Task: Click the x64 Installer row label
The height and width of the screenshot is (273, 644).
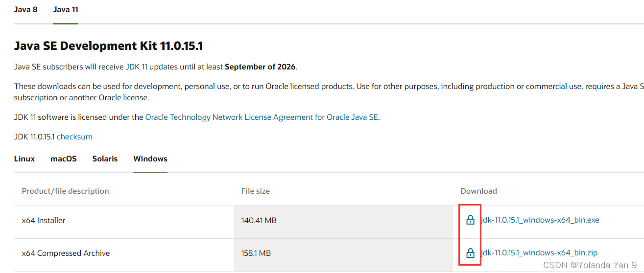Action: 44,221
